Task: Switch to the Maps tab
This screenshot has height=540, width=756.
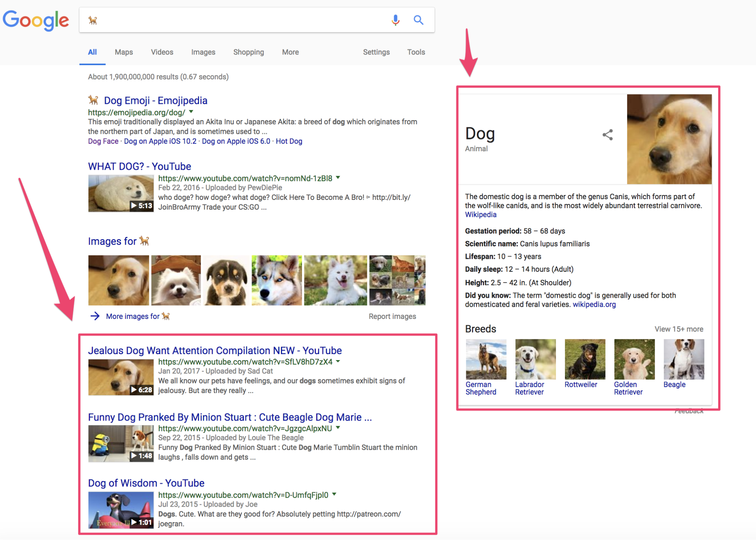Action: pyautogui.click(x=124, y=52)
